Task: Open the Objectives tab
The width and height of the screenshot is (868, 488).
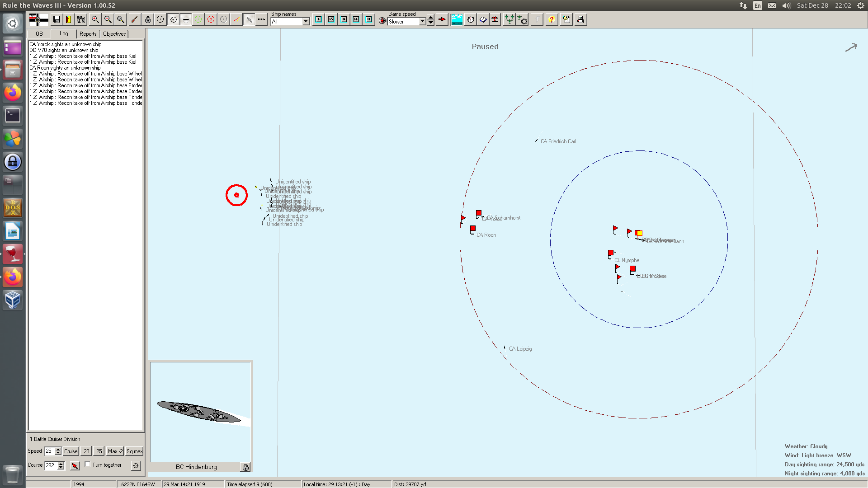Action: 114,34
